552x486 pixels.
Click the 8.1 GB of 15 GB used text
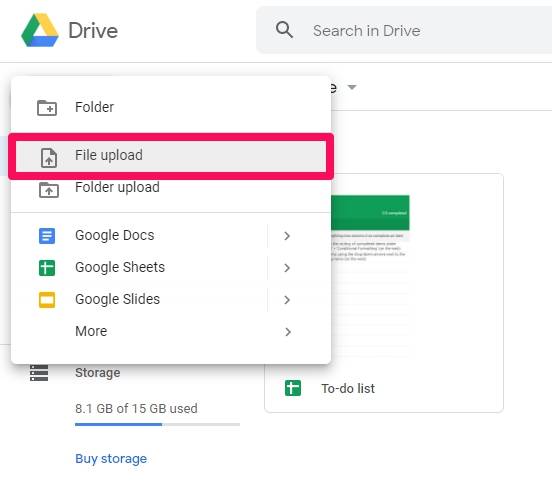click(x=136, y=409)
